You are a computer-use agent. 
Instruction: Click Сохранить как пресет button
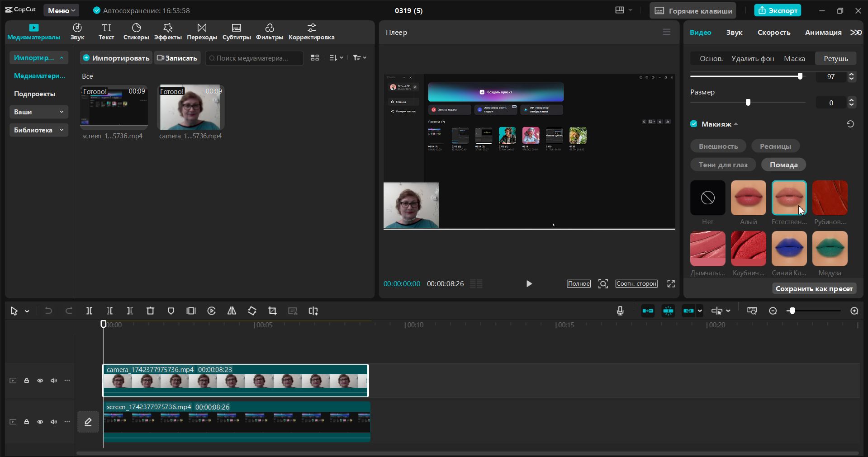814,288
